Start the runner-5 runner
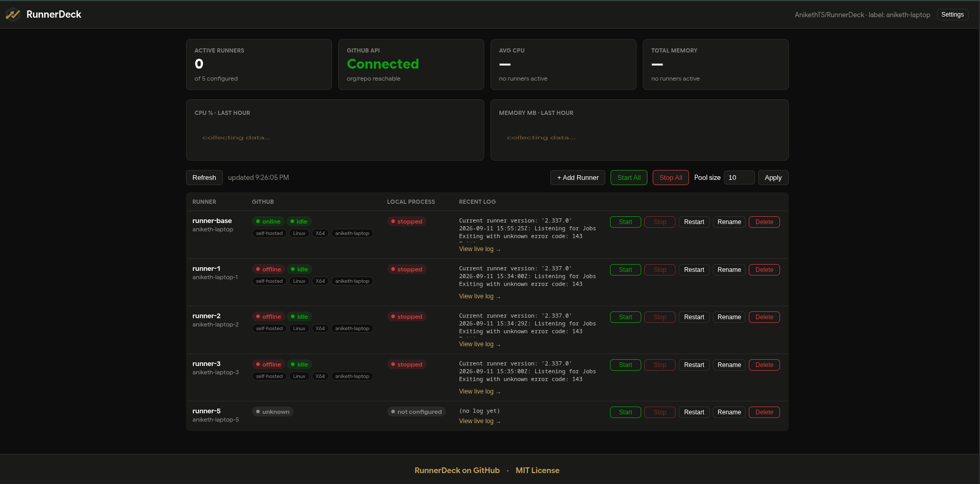 tap(626, 412)
